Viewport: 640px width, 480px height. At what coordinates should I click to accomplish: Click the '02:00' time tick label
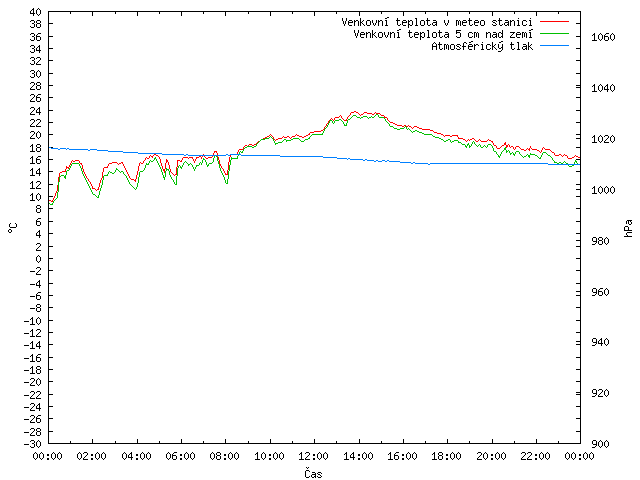click(92, 456)
